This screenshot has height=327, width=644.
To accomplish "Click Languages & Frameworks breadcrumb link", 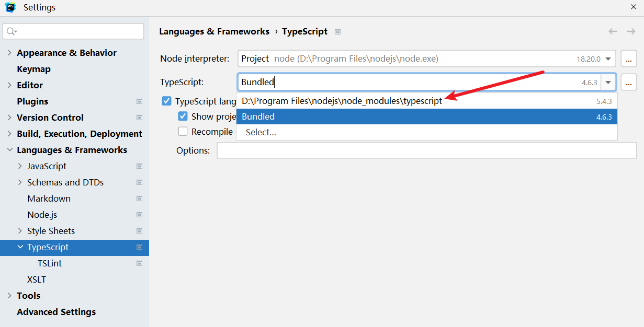I will [x=214, y=31].
